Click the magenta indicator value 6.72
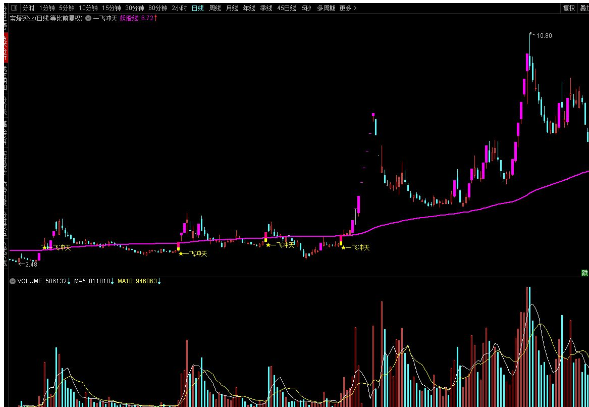 pyautogui.click(x=148, y=18)
